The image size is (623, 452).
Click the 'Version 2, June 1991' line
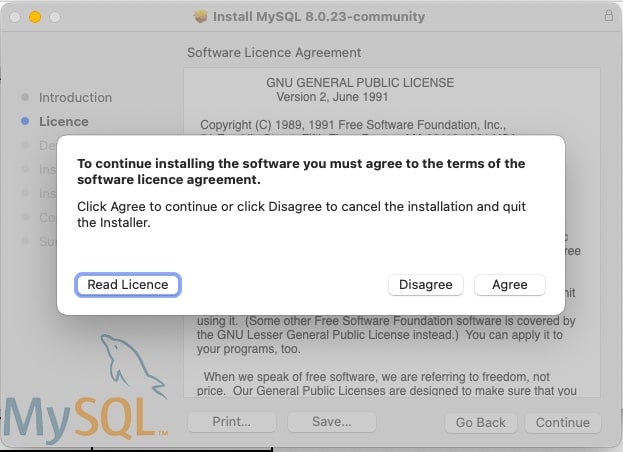pos(332,97)
